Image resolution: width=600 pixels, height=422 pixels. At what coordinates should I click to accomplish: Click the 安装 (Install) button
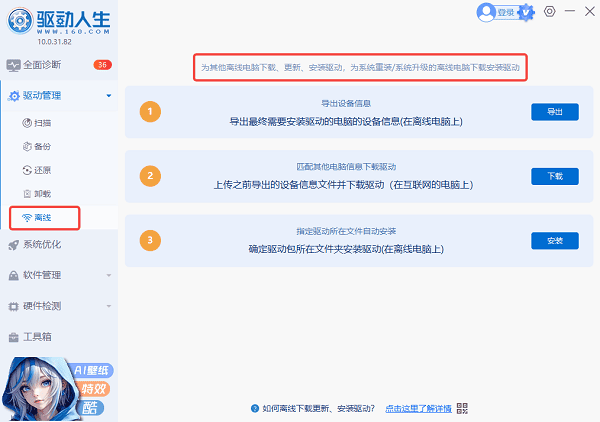(x=554, y=240)
